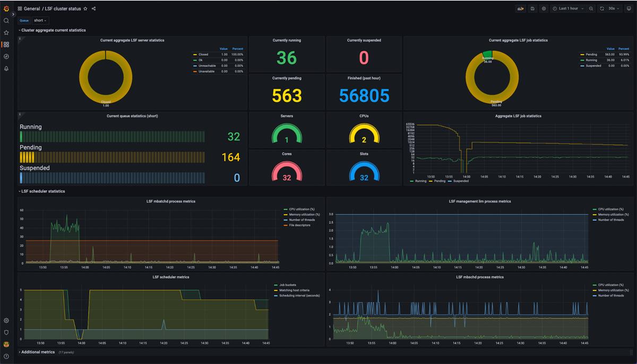637x364 pixels.
Task: Enable TV kiosk mode via monitor icon
Action: [629, 8]
